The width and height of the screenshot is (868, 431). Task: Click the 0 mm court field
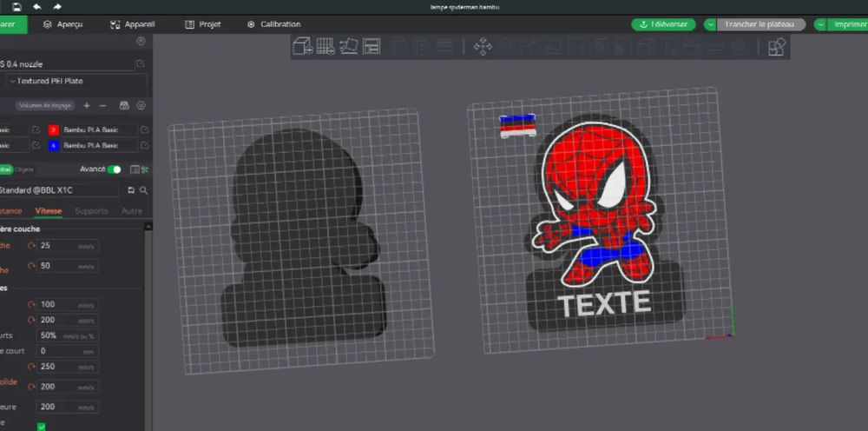68,351
